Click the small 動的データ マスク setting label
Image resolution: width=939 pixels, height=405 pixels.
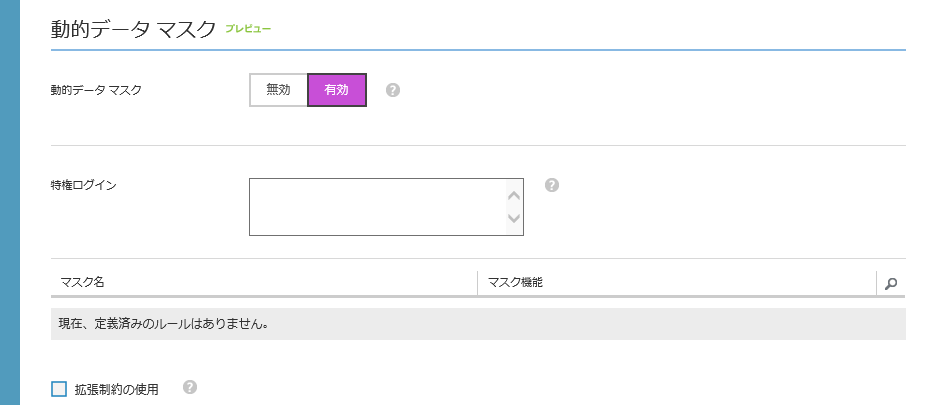coord(96,90)
